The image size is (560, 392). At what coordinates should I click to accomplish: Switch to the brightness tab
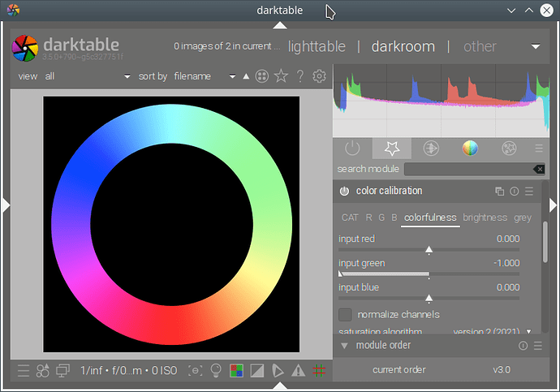(485, 218)
